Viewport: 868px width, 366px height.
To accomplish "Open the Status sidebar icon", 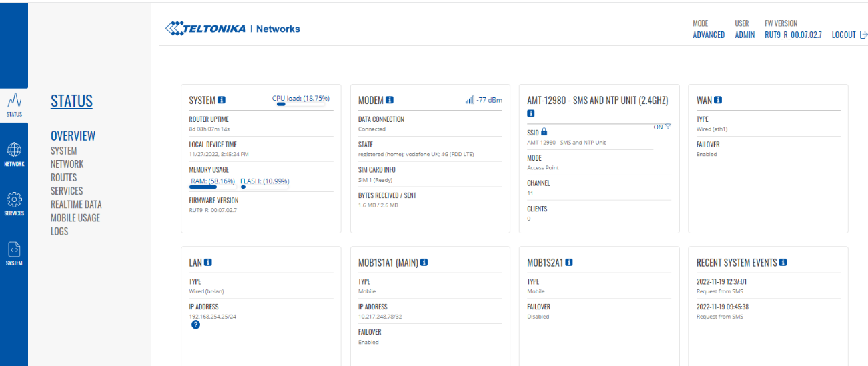I will coord(14,104).
